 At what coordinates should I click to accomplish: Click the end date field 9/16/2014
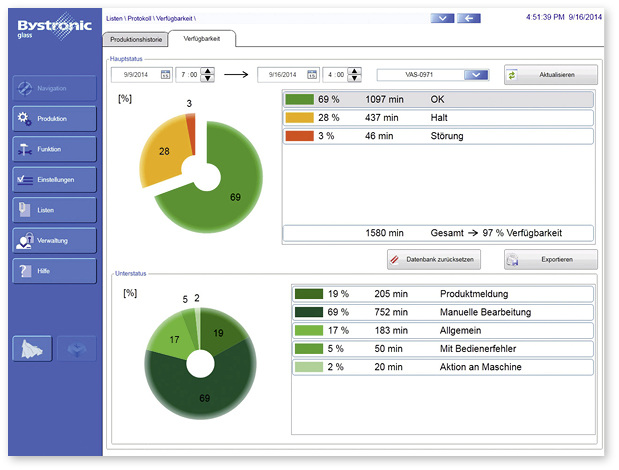click(x=282, y=75)
